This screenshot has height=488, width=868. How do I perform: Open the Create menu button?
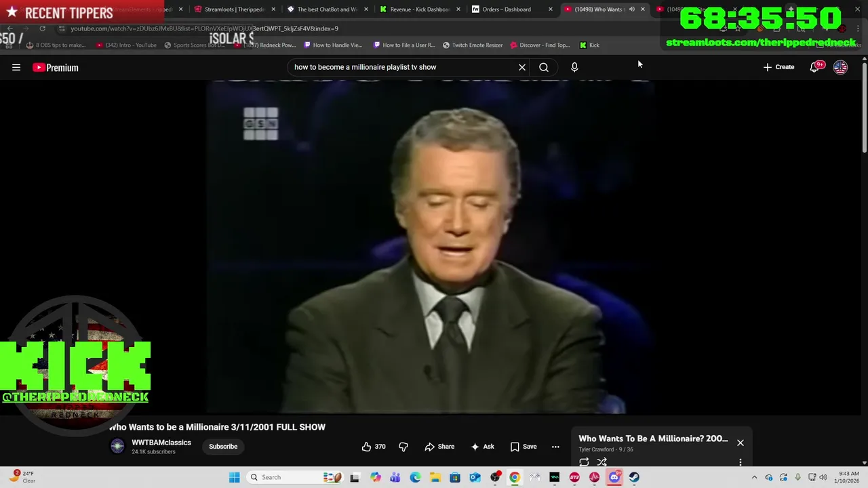778,67
